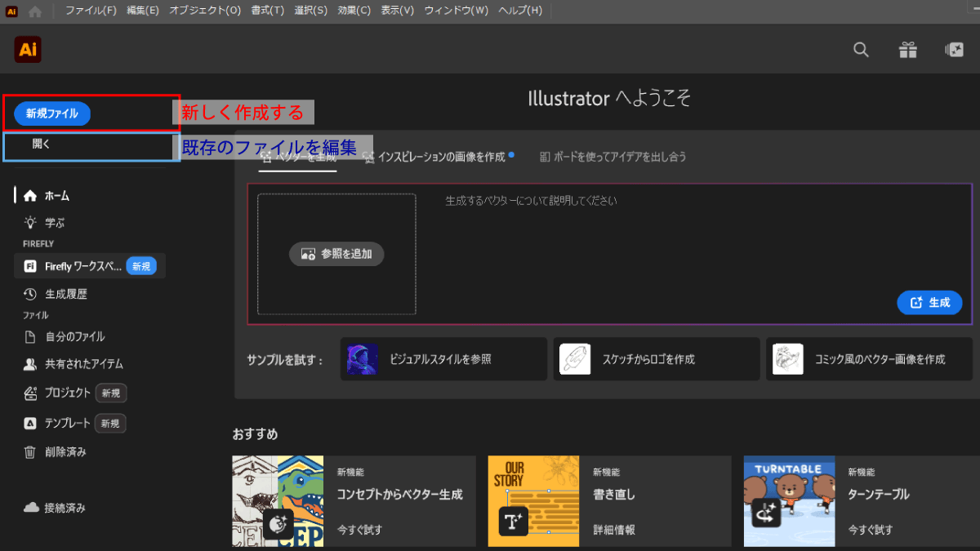Click the 接続済み cloud status
This screenshot has width=980, height=551.
click(x=55, y=508)
